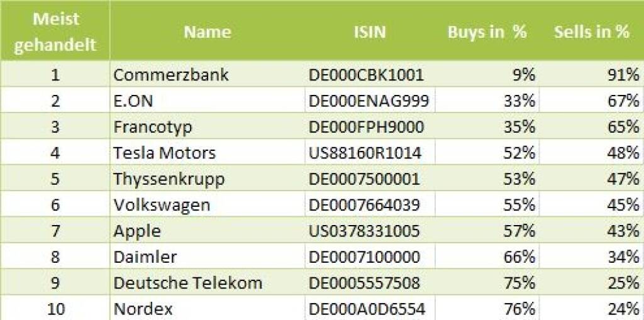Viewport: 644px width, 320px height.
Task: Select the Commerzbank name cell
Action: coord(171,75)
